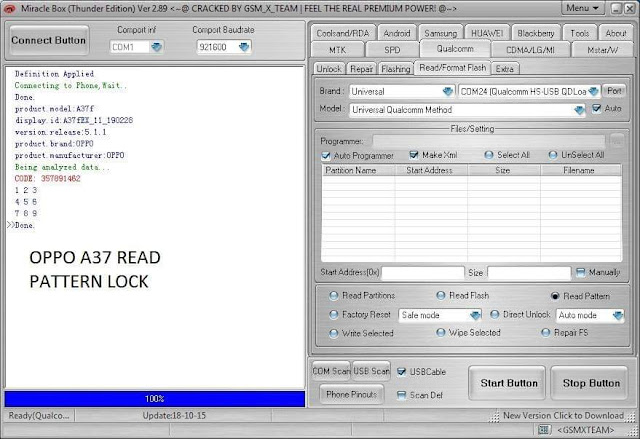The height and width of the screenshot is (439, 640).
Task: Click the Miracle Box title bar app icon
Action: pyautogui.click(x=9, y=9)
